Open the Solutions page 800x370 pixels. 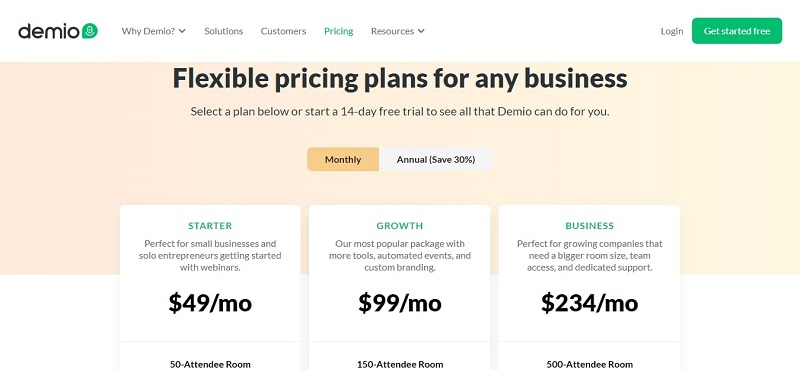(223, 31)
